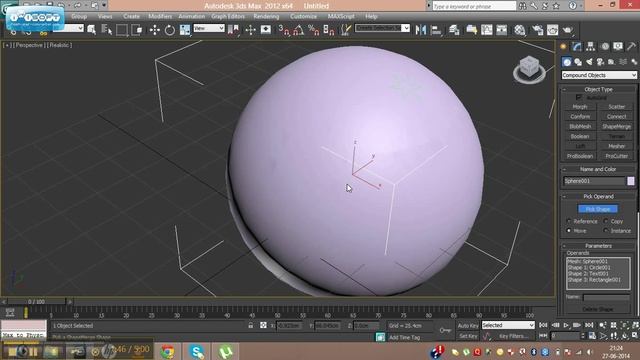Image resolution: width=640 pixels, height=360 pixels.
Task: Collapse the Name and Color rollout
Action: (598, 169)
